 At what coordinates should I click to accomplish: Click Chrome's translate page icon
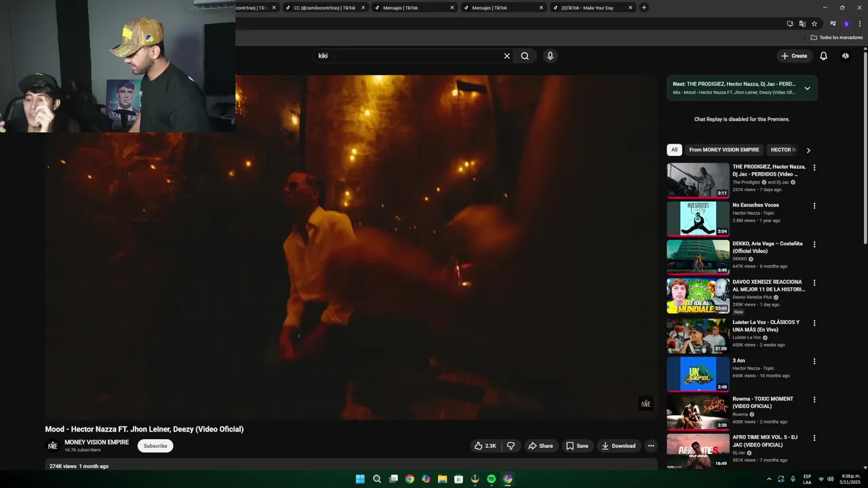(802, 24)
